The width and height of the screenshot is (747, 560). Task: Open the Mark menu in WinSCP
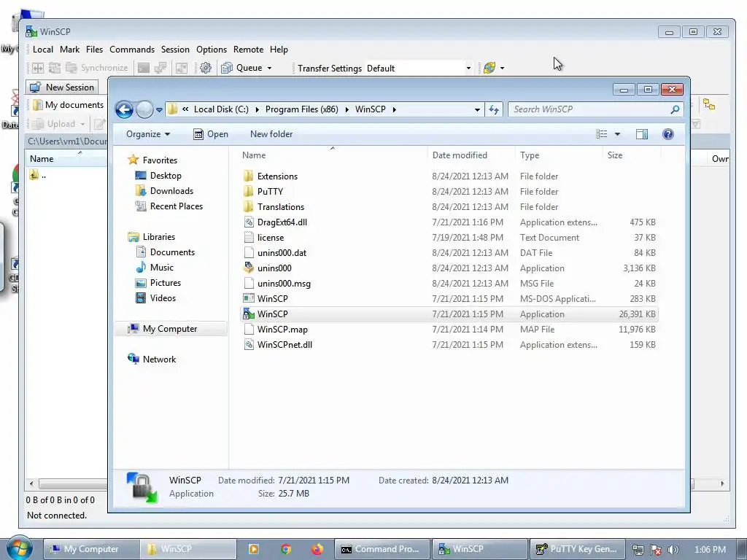point(69,50)
